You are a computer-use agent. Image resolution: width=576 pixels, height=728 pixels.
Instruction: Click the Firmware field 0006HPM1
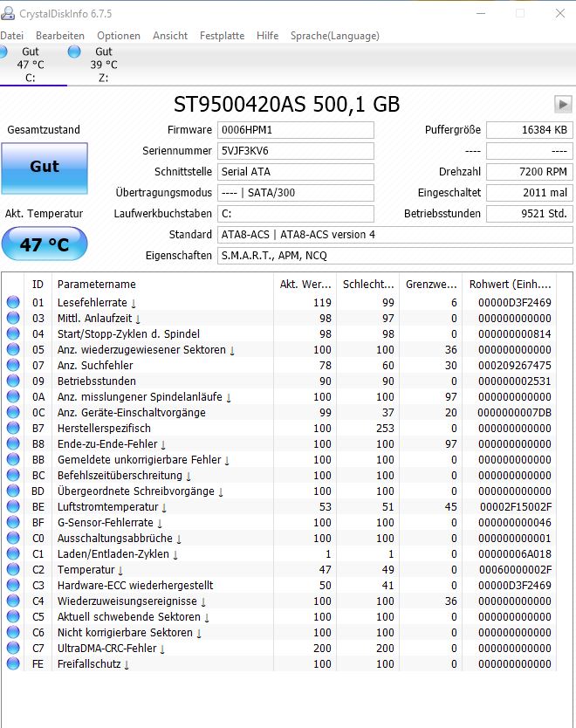pos(296,130)
